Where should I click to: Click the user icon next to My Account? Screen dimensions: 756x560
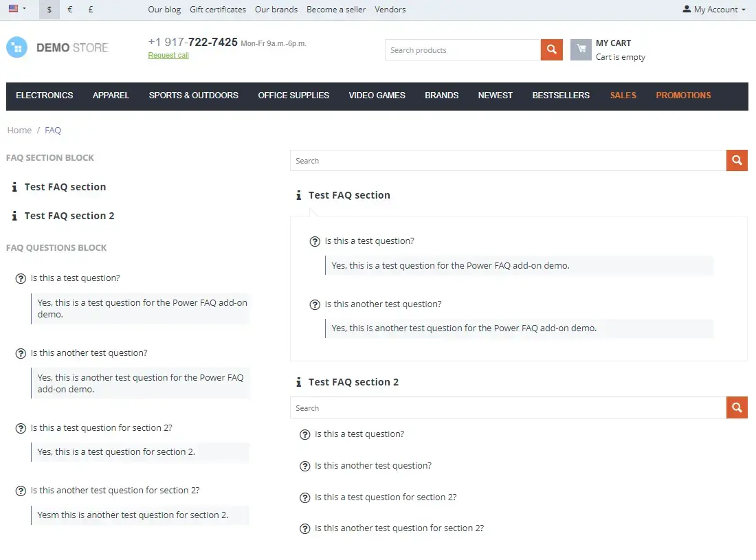pyautogui.click(x=687, y=10)
